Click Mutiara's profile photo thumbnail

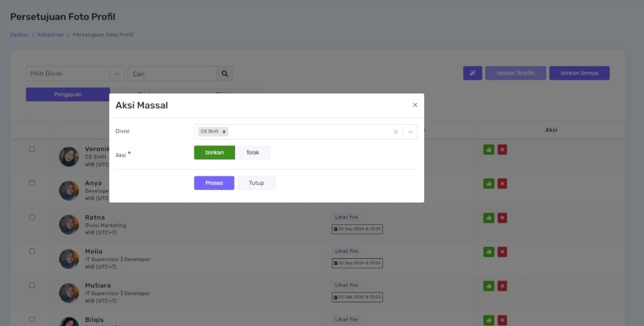[x=69, y=293]
